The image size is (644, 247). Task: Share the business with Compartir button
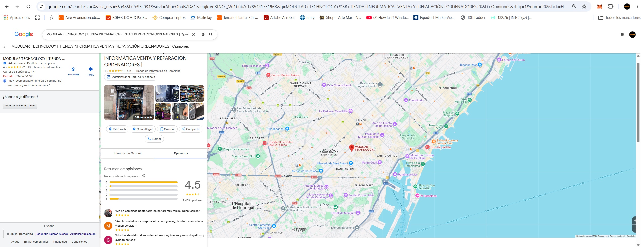point(191,129)
